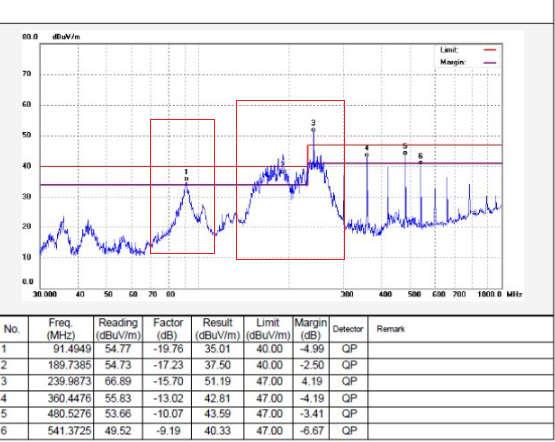The width and height of the screenshot is (555, 442).
Task: Click limit 40.00 in the 91.4949 row
Action: (269, 349)
